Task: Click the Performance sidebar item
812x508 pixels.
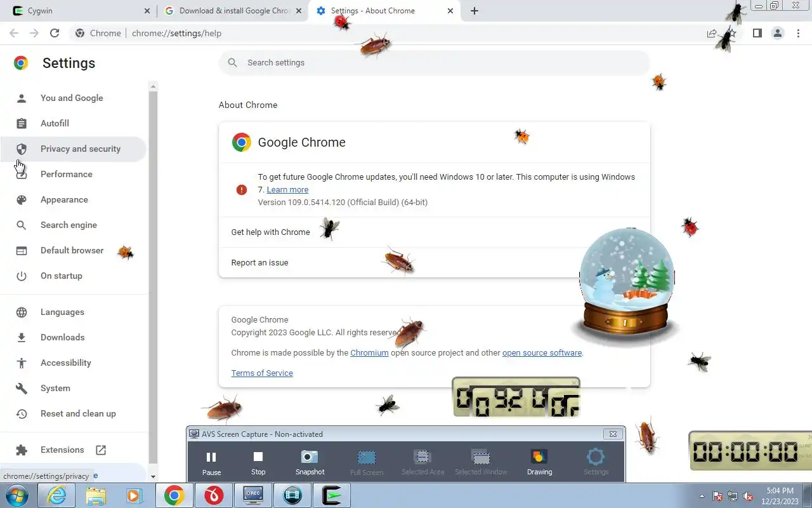Action: click(67, 174)
